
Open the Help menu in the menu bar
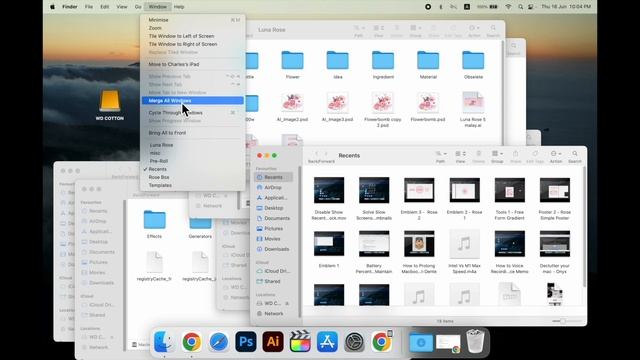(179, 7)
